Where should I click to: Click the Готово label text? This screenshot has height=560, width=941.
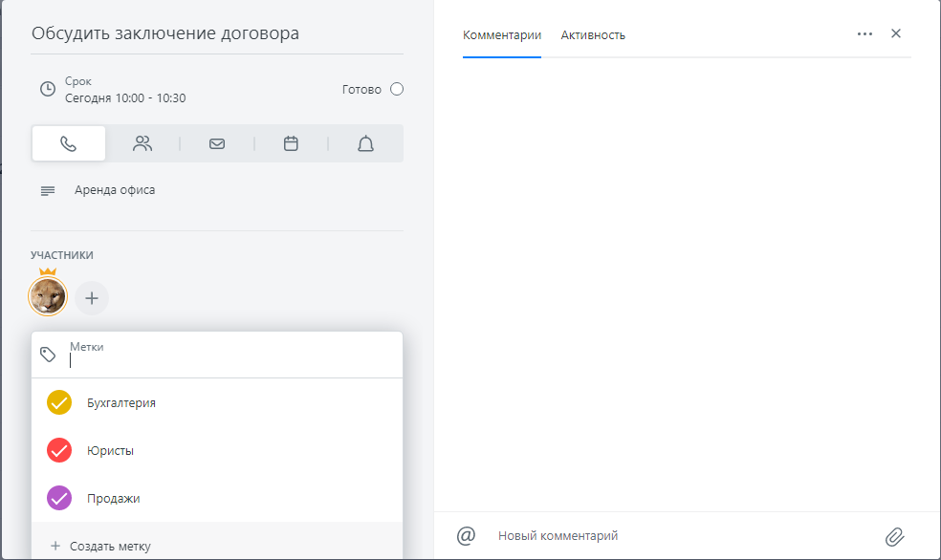[x=361, y=89]
